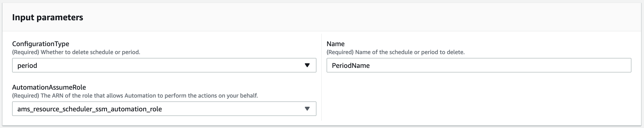Image resolution: width=644 pixels, height=128 pixels.
Task: Click the 'Whether to delete schedule or period' hint
Action: pos(76,52)
